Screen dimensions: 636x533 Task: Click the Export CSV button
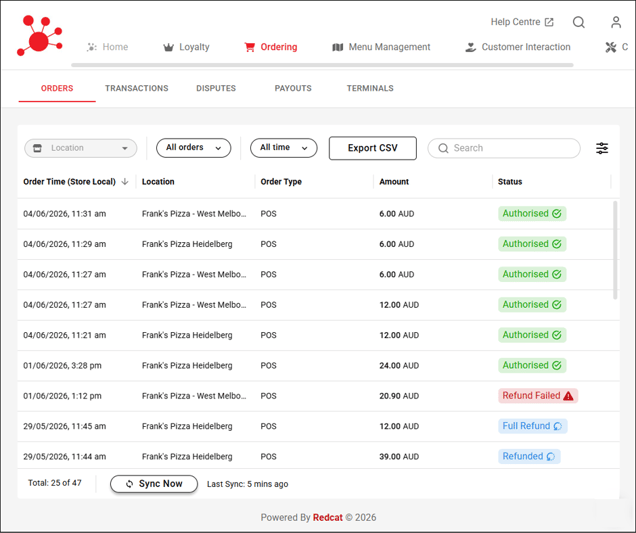[x=372, y=148]
